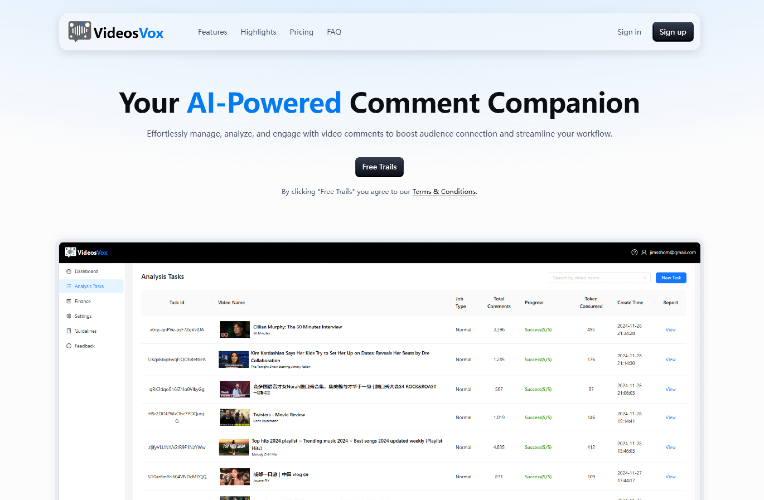The image size is (764, 500).
Task: Click the Dashboard sidebar icon
Action: (69, 271)
